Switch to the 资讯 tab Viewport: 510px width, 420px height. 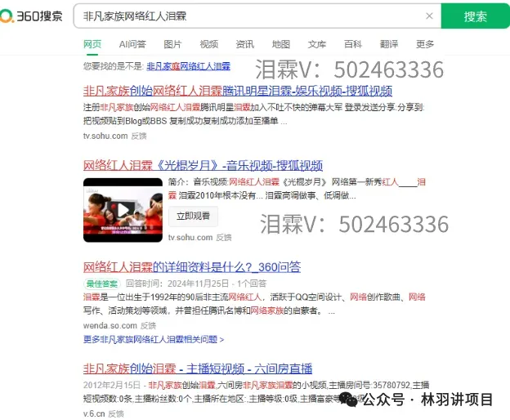[245, 44]
